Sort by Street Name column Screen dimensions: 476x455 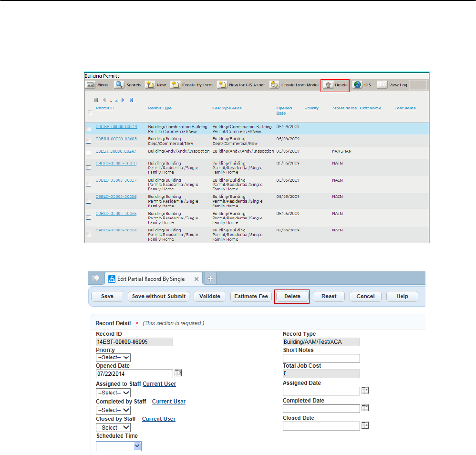(344, 108)
